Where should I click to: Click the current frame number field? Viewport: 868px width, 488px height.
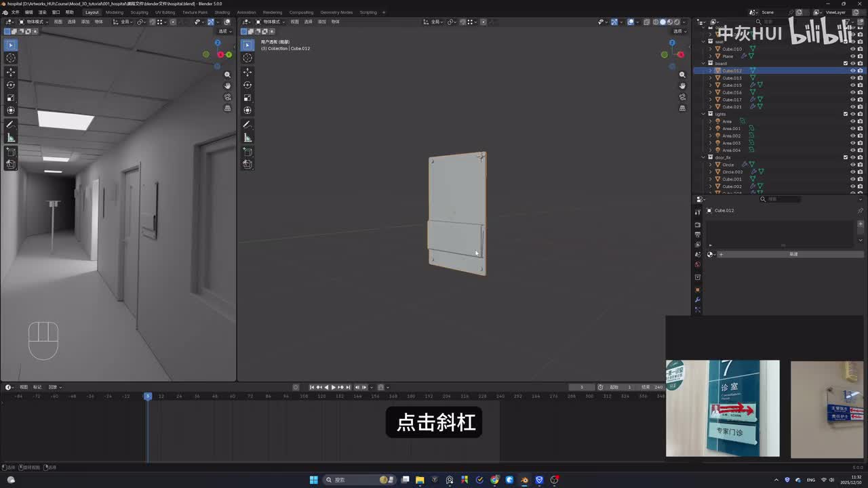582,387
